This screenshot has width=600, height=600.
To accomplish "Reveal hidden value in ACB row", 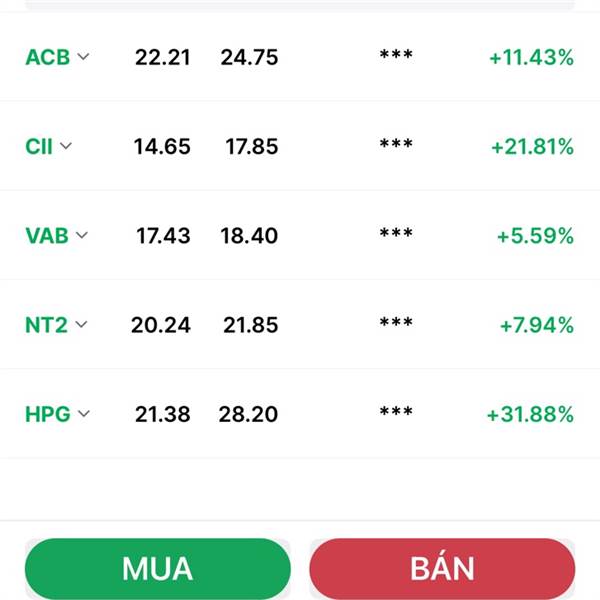I will 396,54.
